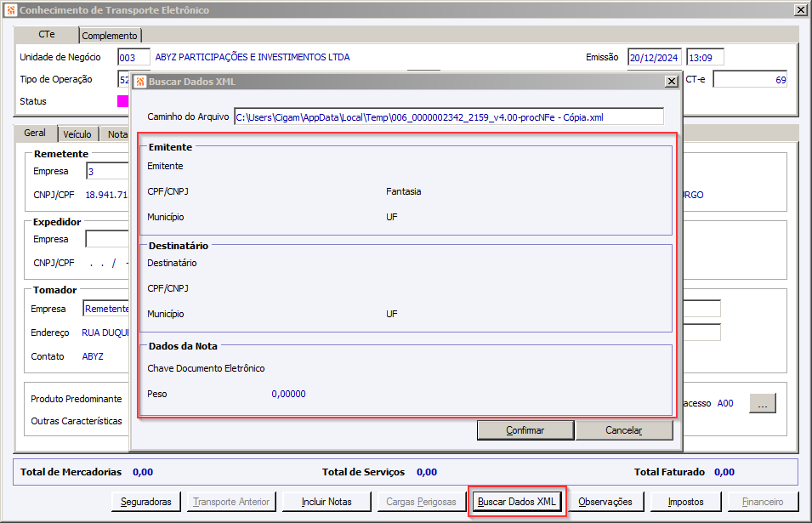The height and width of the screenshot is (523, 812).
Task: Open the Nota tab behind the dialog
Action: pos(116,134)
